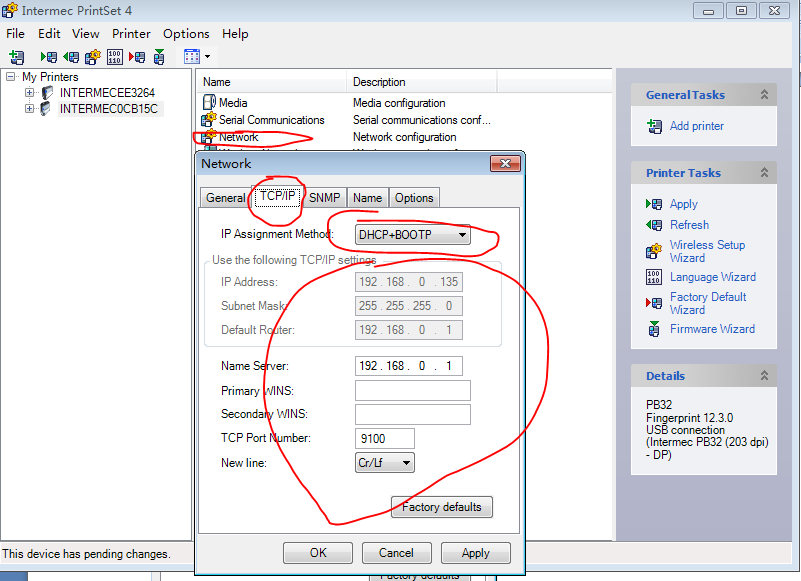Click the INTERMEC0CB15C printer icon in tree
The height and width of the screenshot is (581, 801).
point(46,108)
